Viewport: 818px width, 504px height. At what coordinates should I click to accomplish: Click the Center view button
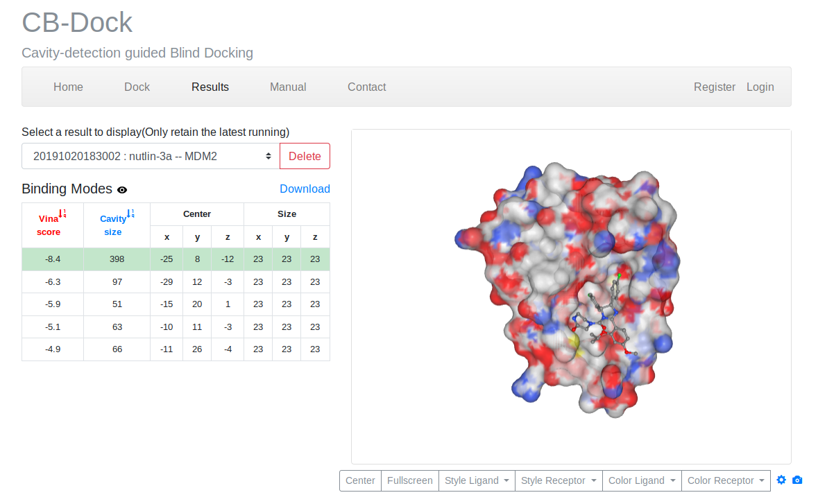[x=360, y=480]
